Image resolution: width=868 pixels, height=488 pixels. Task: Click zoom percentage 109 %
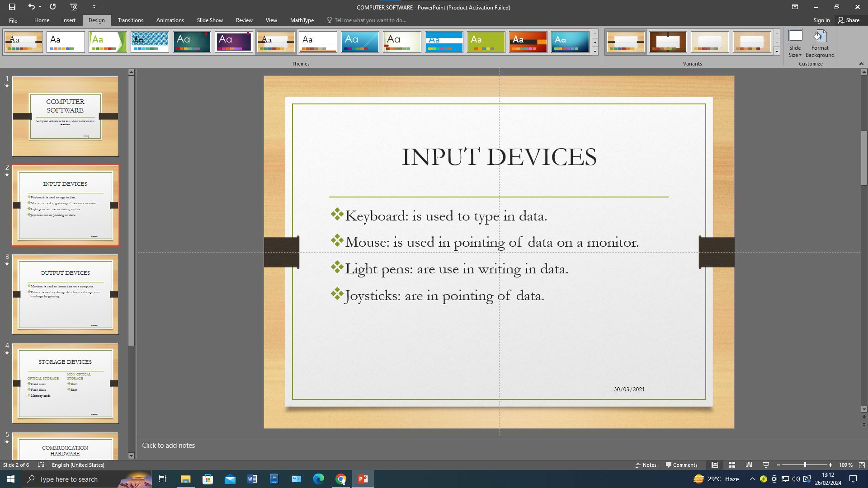pyautogui.click(x=845, y=465)
